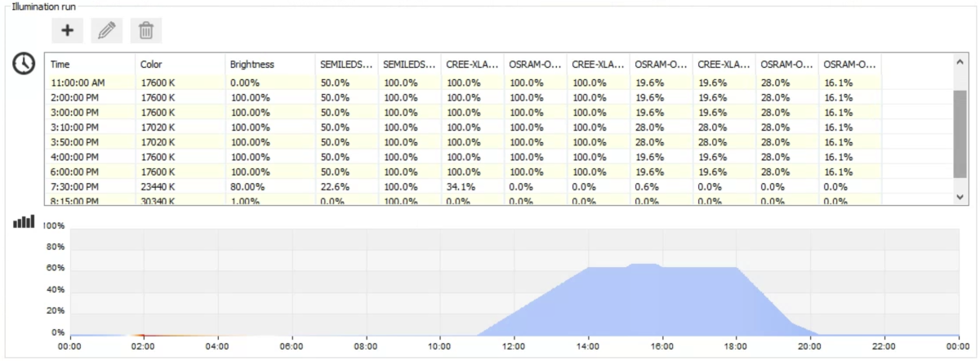Click the pencil edit entry icon
980x361 pixels.
(106, 31)
